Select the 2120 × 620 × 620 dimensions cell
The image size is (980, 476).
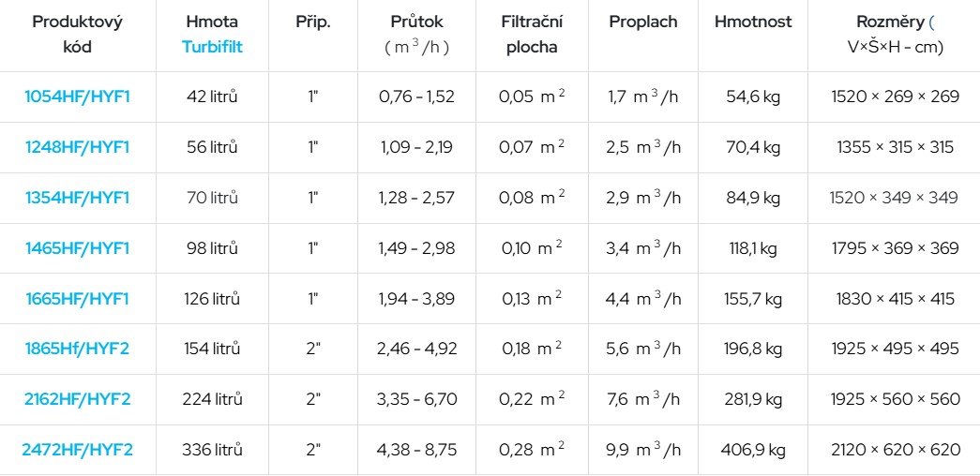(895, 450)
